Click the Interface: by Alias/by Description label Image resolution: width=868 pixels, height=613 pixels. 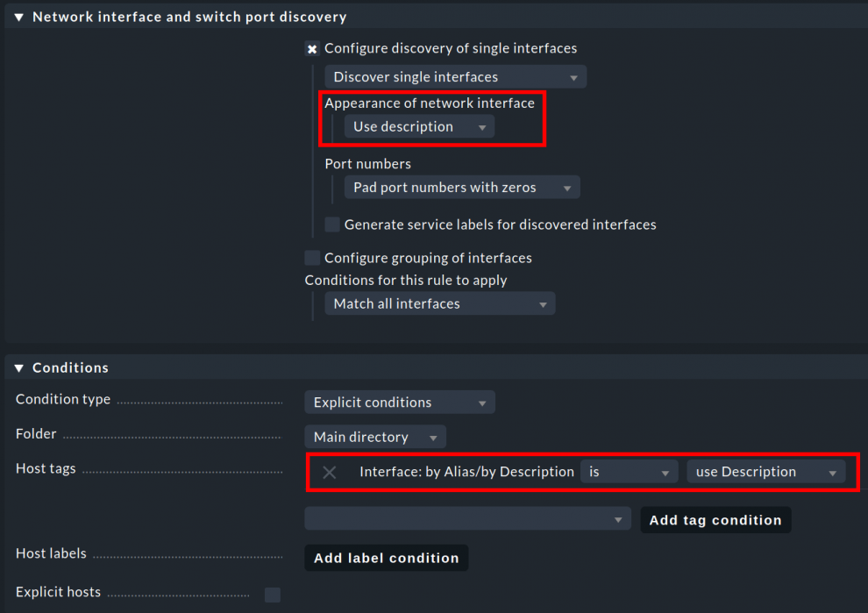(x=466, y=472)
